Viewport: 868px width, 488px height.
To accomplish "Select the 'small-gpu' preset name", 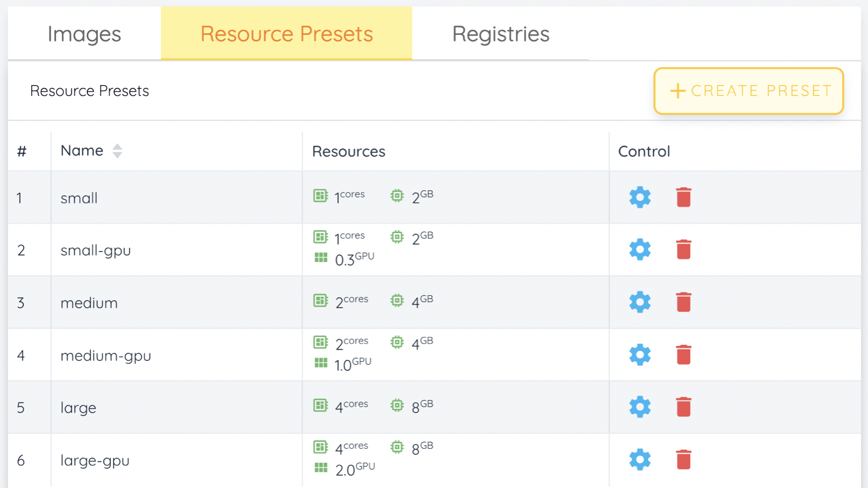I will (95, 250).
